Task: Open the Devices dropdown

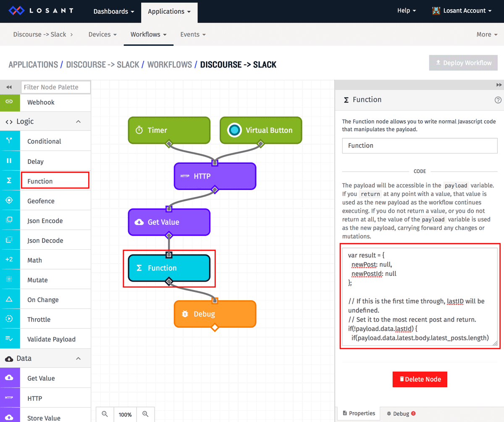Action: [102, 34]
